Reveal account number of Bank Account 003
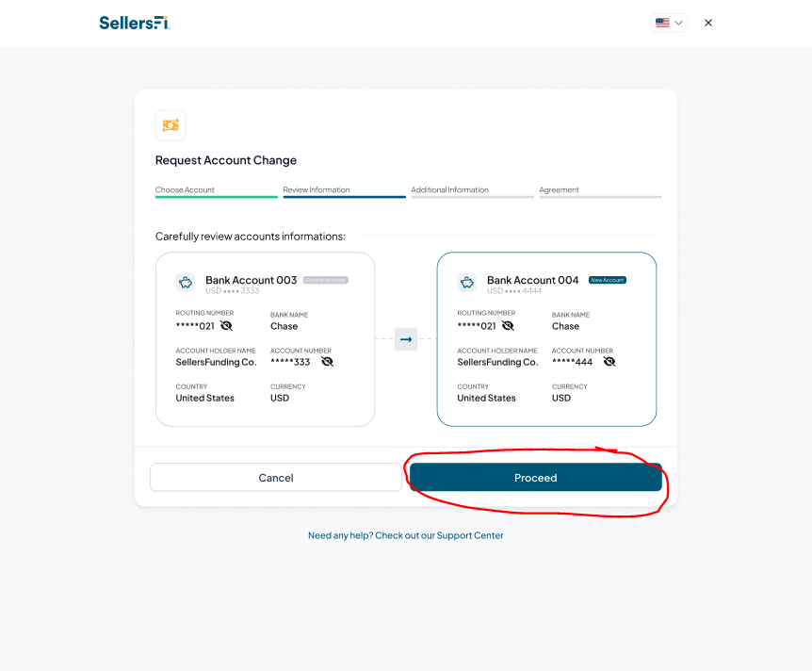812x671 pixels. (327, 362)
